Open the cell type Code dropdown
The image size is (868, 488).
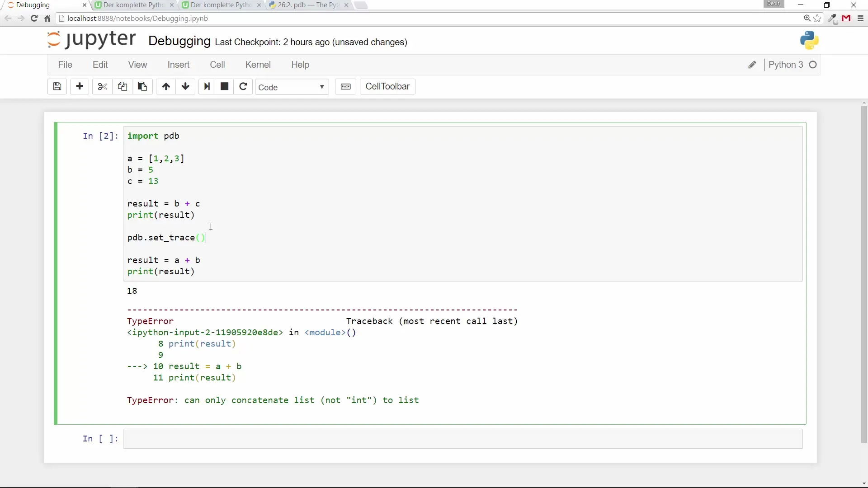[x=292, y=87]
